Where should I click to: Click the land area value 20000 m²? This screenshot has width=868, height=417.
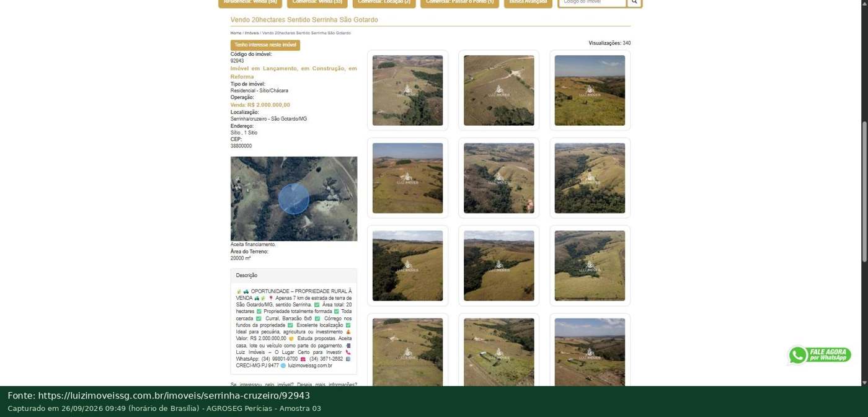tap(241, 258)
